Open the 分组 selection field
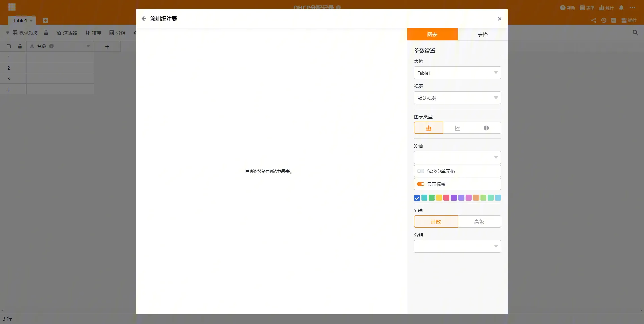The width and height of the screenshot is (644, 324). (x=457, y=246)
